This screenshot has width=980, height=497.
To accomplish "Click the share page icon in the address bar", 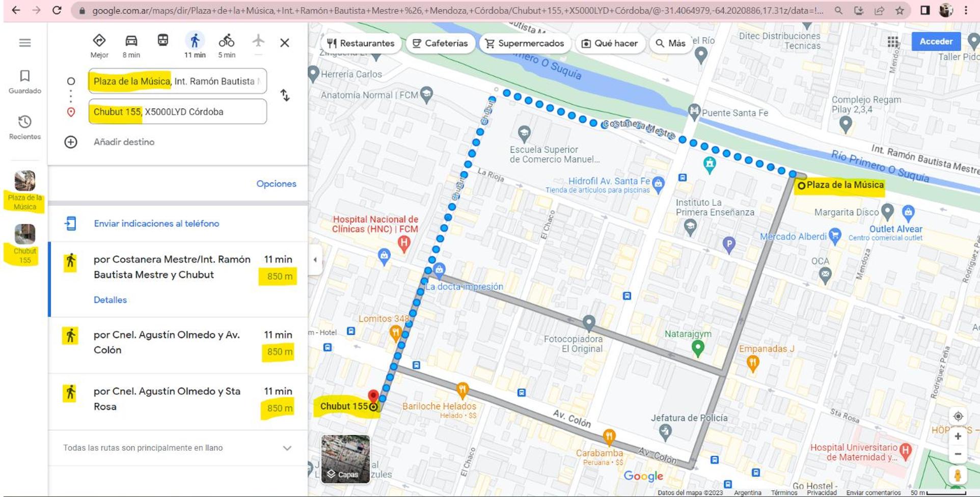I will click(879, 10).
